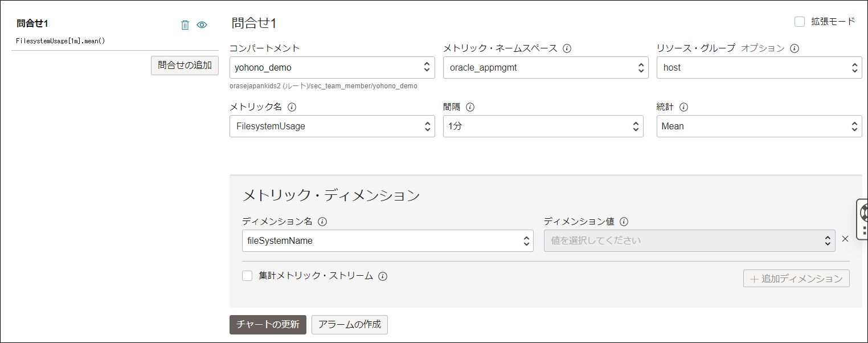Expand the メトリック名 dropdown with FilesystemUsage
Screen dimensions: 868x343
click(332, 126)
